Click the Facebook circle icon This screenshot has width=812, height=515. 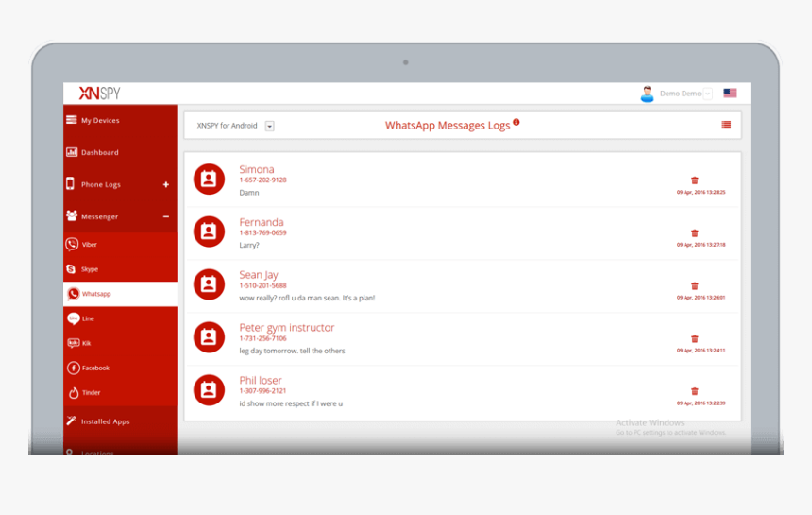click(x=74, y=368)
